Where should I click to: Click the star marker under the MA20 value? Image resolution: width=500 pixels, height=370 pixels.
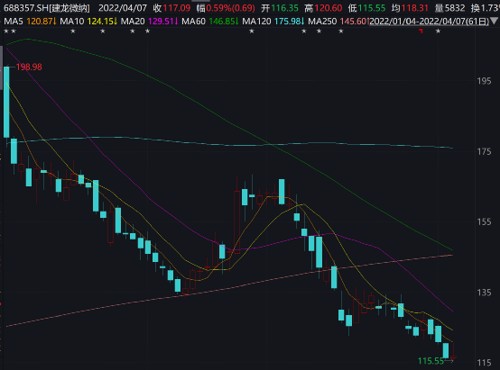click(x=147, y=31)
